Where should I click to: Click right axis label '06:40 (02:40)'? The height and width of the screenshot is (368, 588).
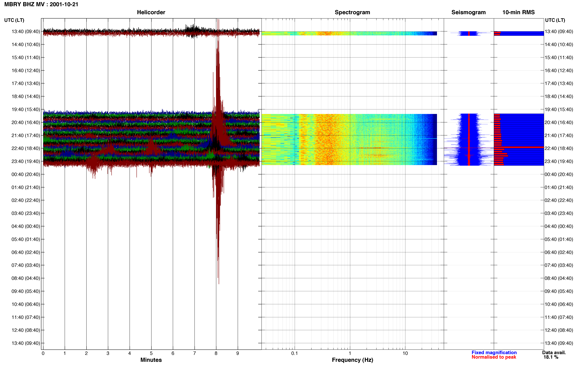pos(559,252)
